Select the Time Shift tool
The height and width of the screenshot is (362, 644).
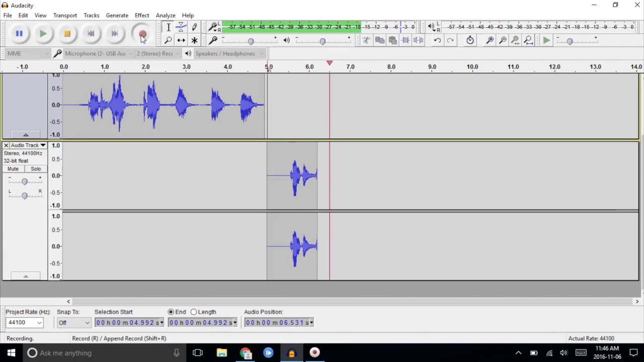(181, 40)
